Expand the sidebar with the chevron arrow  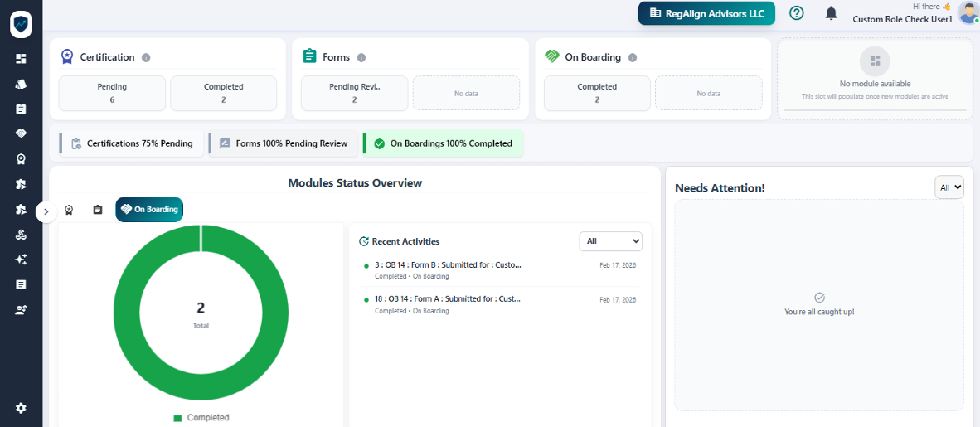point(46,212)
